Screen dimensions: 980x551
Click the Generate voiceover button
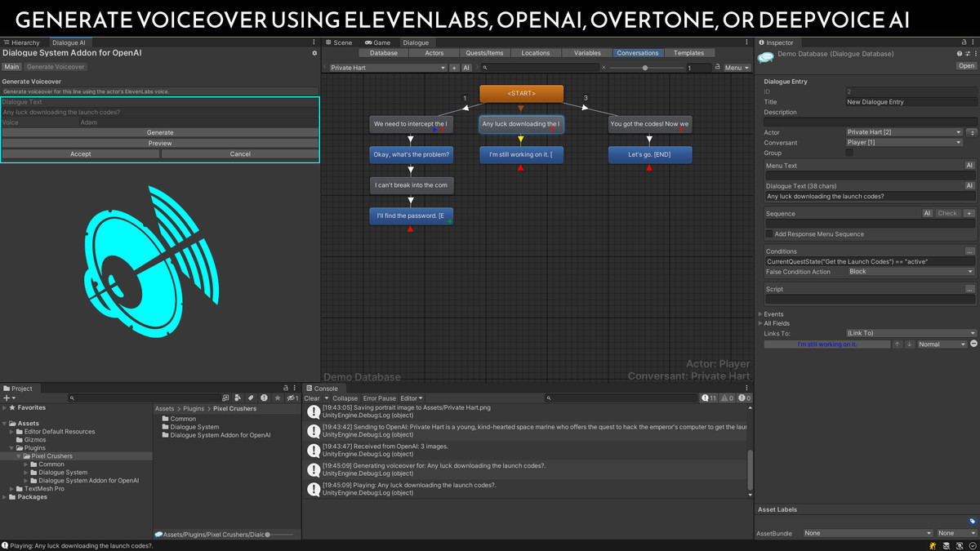[160, 132]
